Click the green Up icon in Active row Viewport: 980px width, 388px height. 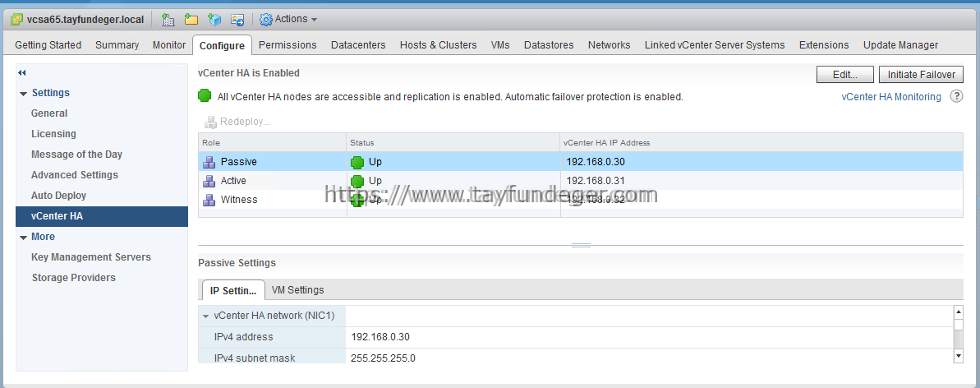(357, 181)
